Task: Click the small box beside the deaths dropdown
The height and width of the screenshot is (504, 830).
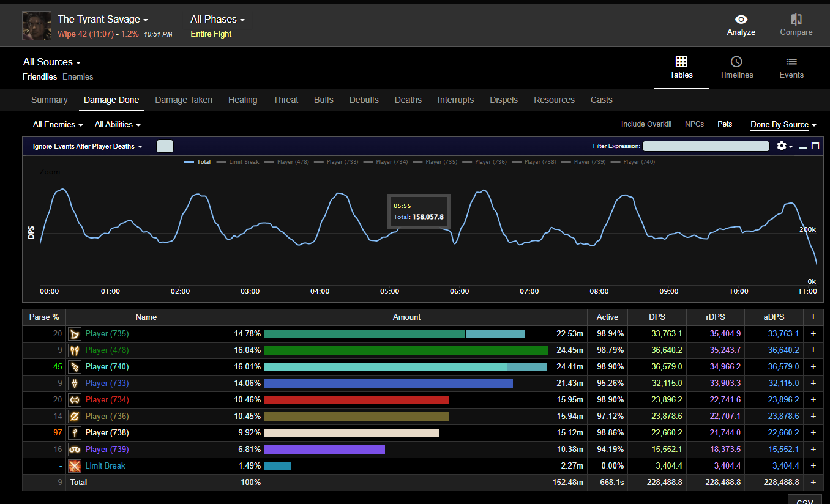Action: click(165, 146)
